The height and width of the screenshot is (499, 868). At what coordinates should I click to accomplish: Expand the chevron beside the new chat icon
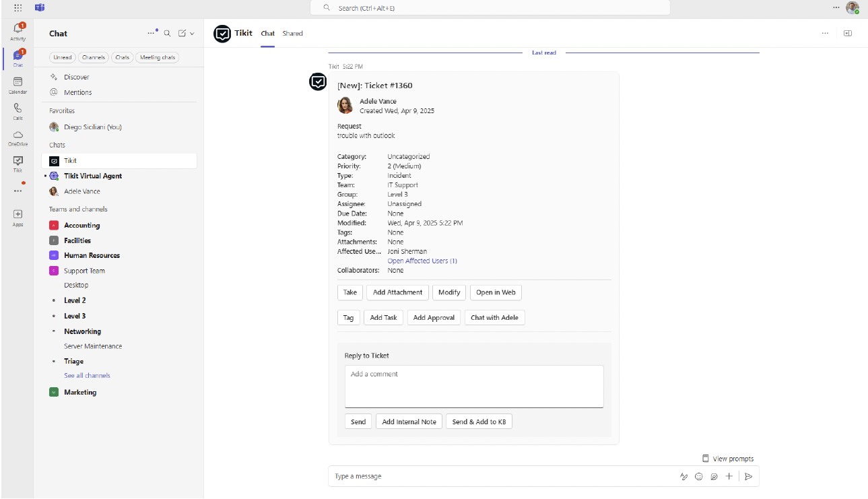pos(191,32)
